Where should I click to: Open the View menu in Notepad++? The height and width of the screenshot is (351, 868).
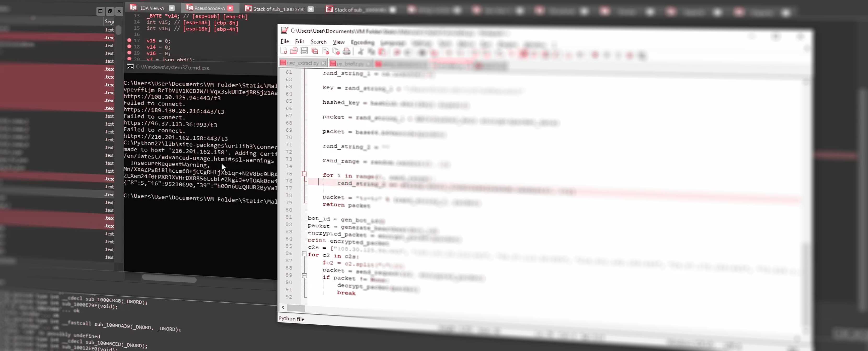click(x=339, y=42)
